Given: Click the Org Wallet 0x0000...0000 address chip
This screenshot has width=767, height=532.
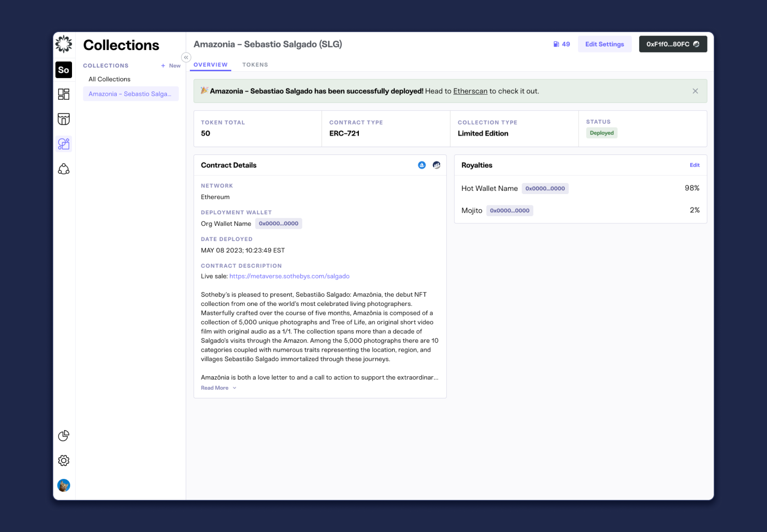Looking at the screenshot, I should tap(279, 224).
